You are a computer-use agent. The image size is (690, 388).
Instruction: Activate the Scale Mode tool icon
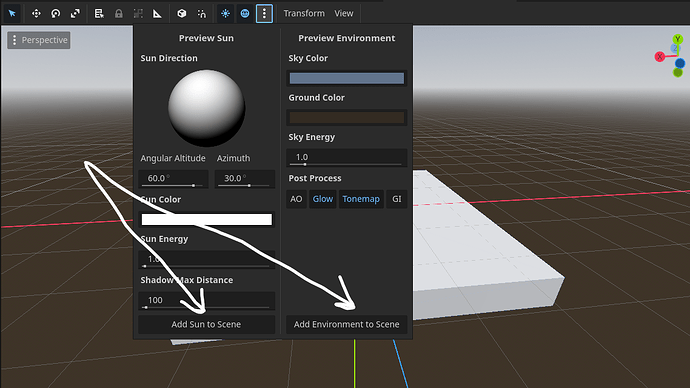(75, 14)
